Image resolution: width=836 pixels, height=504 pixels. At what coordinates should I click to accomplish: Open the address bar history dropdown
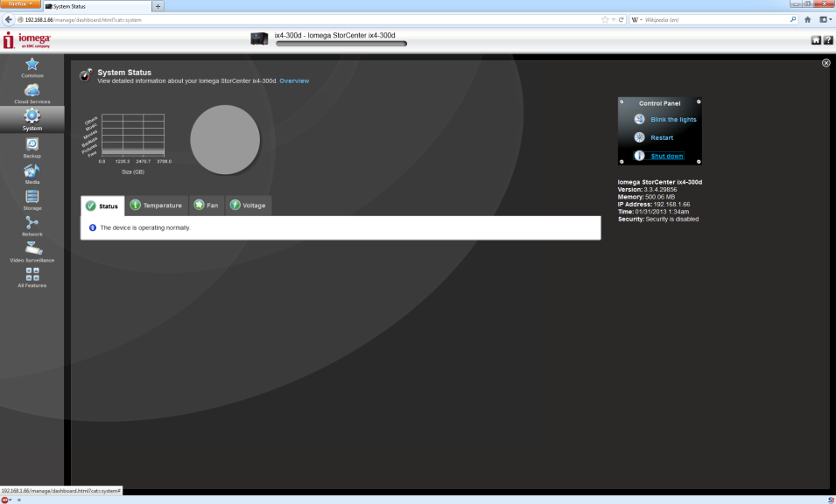point(614,20)
